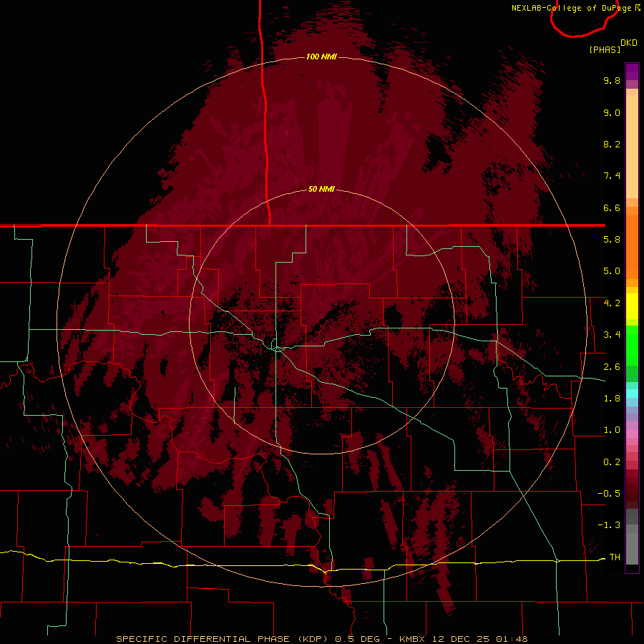Click the yellow band of the color bar
The image size is (644, 644).
(x=632, y=306)
